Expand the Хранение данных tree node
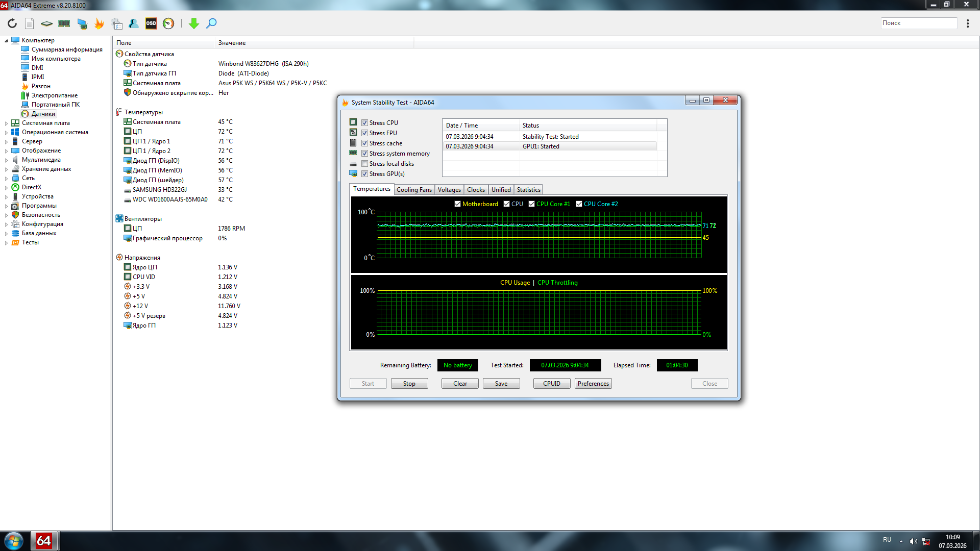This screenshot has width=980, height=551. (x=6, y=169)
